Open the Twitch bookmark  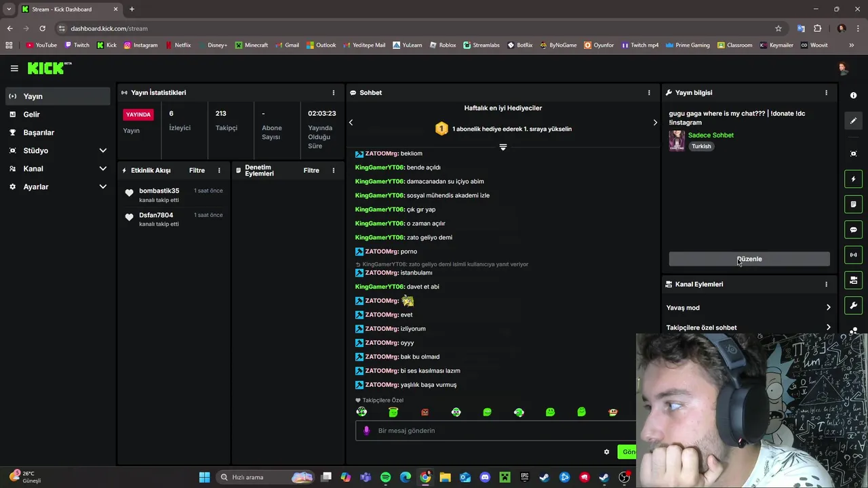coord(77,45)
